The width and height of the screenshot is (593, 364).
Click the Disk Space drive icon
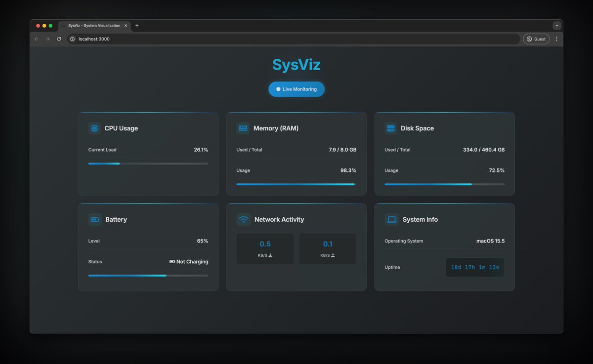(x=391, y=128)
